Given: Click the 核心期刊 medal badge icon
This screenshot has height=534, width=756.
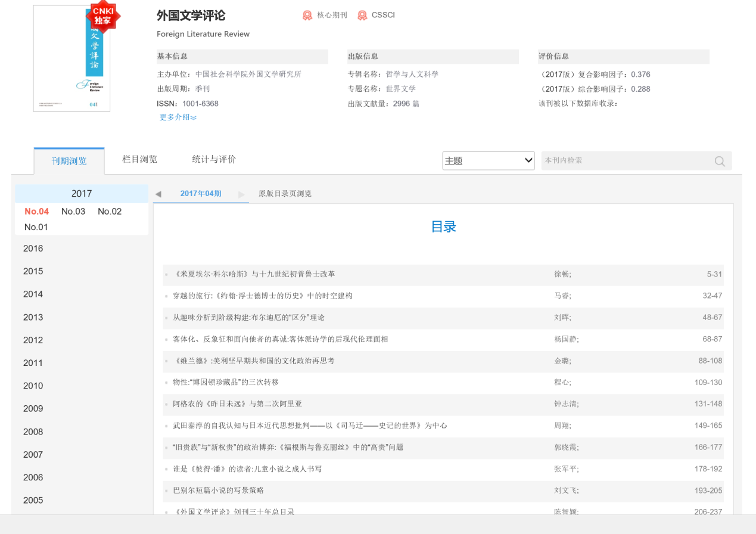Looking at the screenshot, I should 307,15.
